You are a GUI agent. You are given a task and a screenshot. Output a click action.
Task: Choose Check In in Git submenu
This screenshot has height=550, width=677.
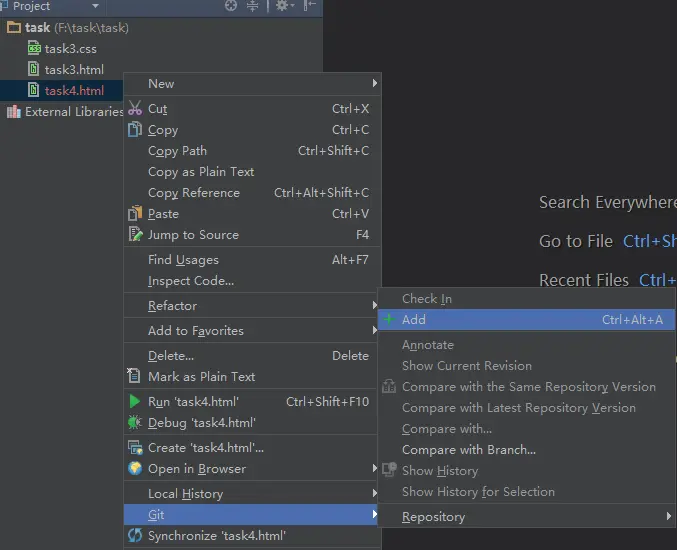[x=526, y=299]
